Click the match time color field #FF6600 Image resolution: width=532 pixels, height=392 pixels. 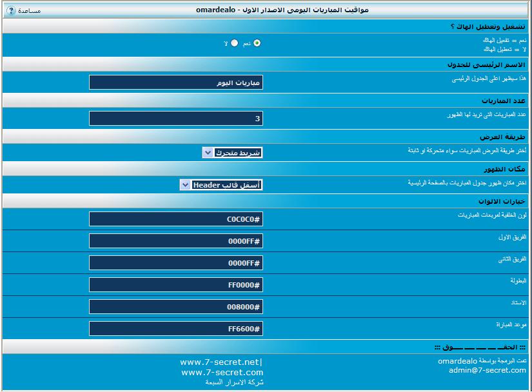(176, 329)
